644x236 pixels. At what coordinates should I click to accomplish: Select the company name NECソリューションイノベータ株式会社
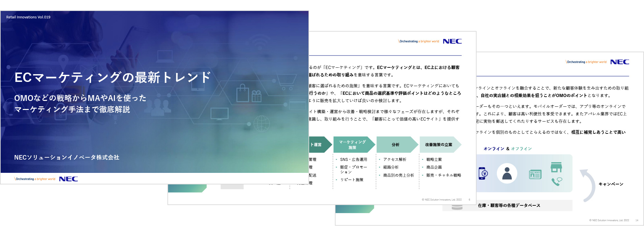point(67,157)
